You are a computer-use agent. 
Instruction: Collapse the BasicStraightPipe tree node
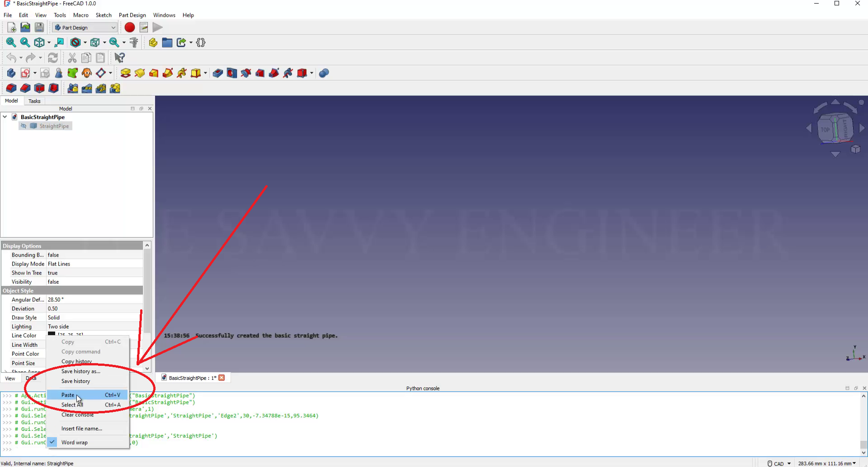pyautogui.click(x=5, y=117)
